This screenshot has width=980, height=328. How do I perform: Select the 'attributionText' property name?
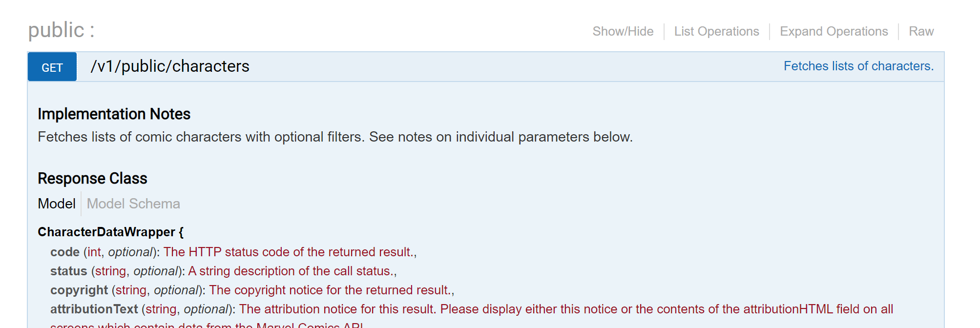pyautogui.click(x=94, y=309)
